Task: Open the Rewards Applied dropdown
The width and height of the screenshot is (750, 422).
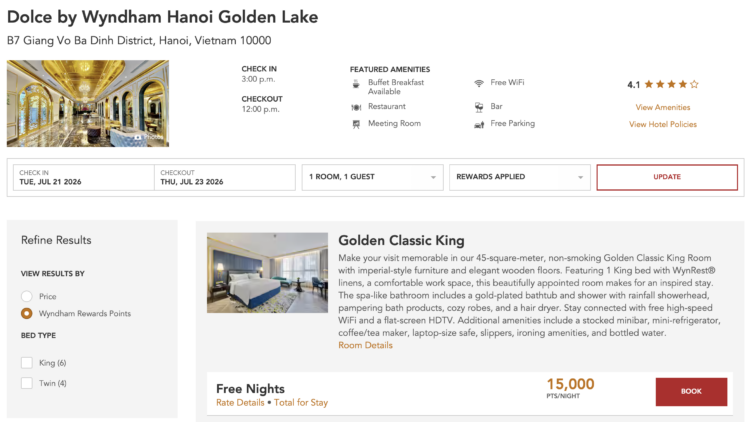Action: 519,177
